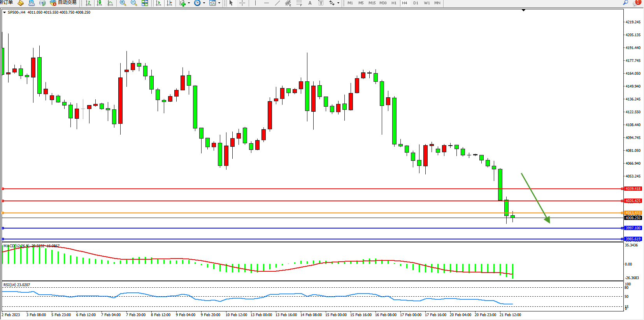The height and width of the screenshot is (320, 644).
Task: Toggle the chart shift option
Action: pos(169,3)
